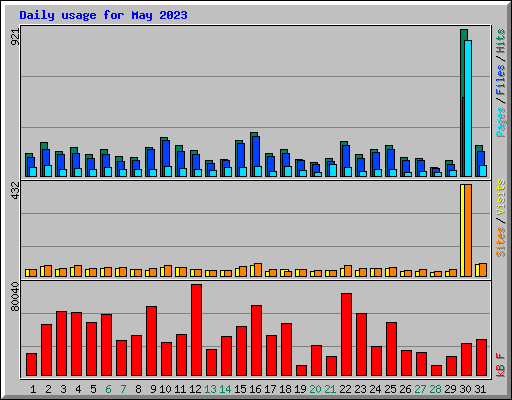Click green weekend day 14 label
Viewport: 512px width, 400px height.
pyautogui.click(x=225, y=389)
